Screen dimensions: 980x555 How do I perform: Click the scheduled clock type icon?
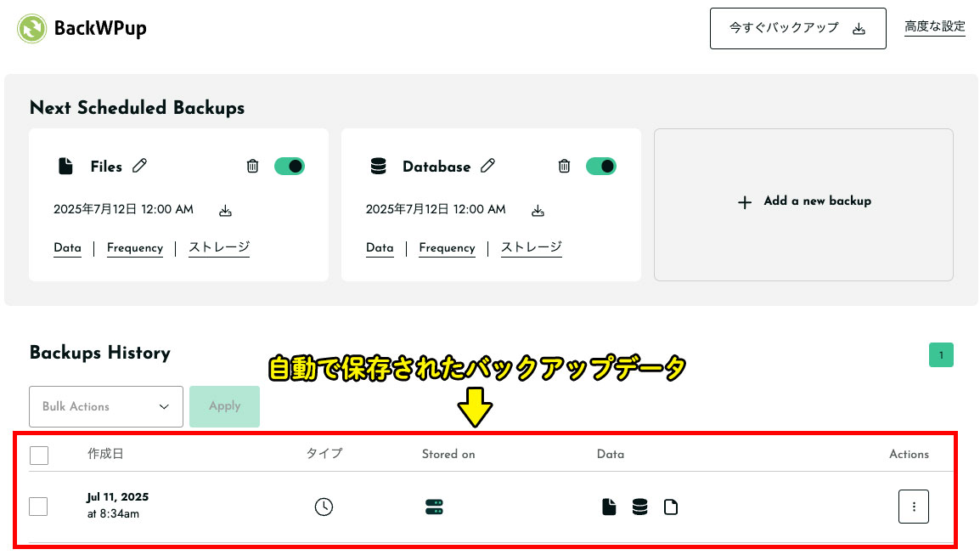(x=324, y=507)
